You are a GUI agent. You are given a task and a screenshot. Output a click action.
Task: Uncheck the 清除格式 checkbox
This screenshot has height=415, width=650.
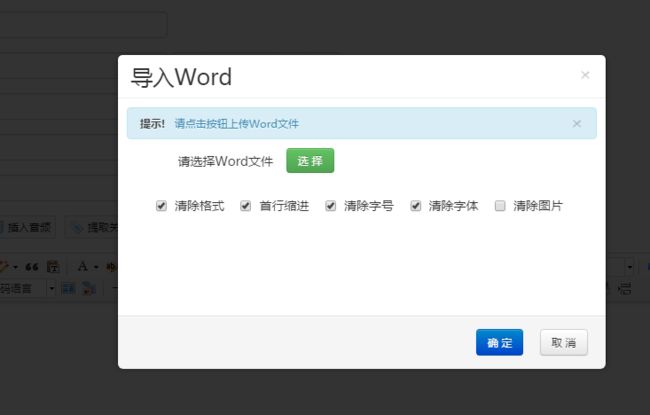pos(161,206)
